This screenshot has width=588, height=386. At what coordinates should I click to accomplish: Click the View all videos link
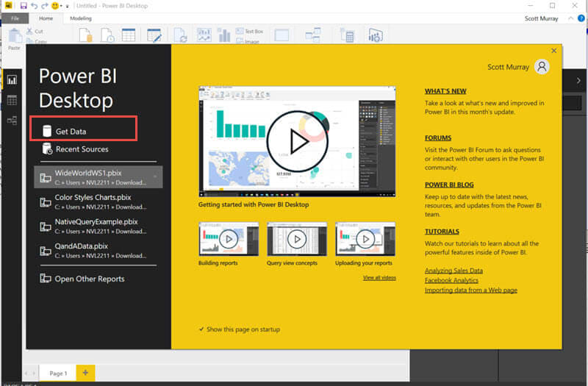click(379, 278)
